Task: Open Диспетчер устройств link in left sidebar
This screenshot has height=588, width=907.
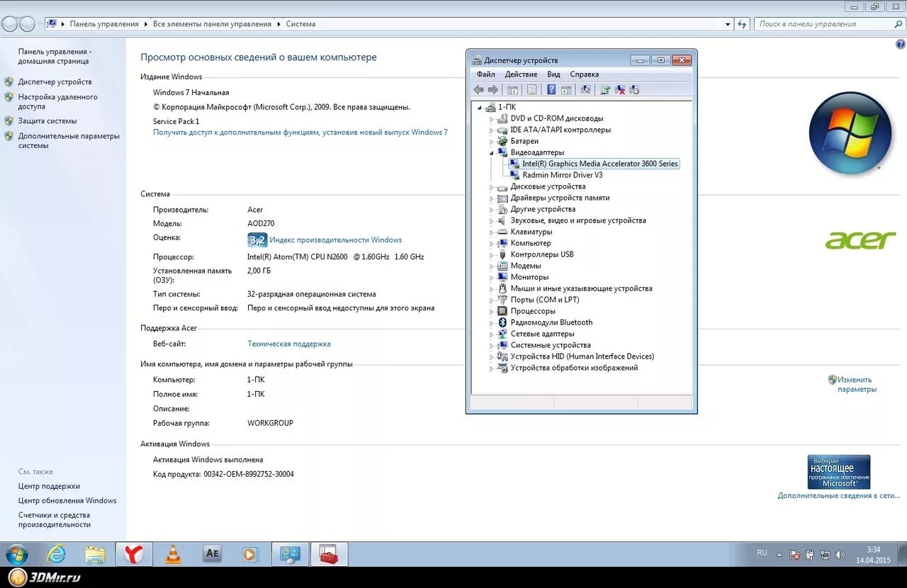Action: coord(55,82)
